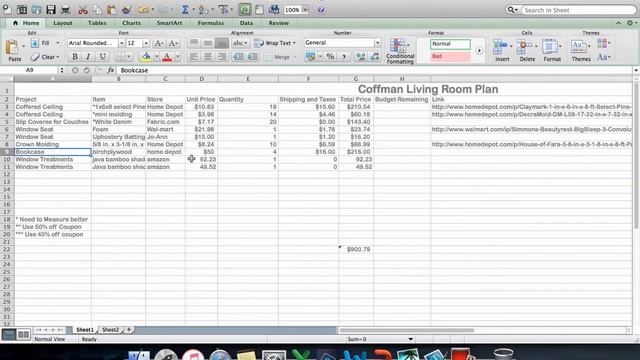Screen dimensions: 640x360
Task: Toggle Underline formatting
Action: [102, 57]
